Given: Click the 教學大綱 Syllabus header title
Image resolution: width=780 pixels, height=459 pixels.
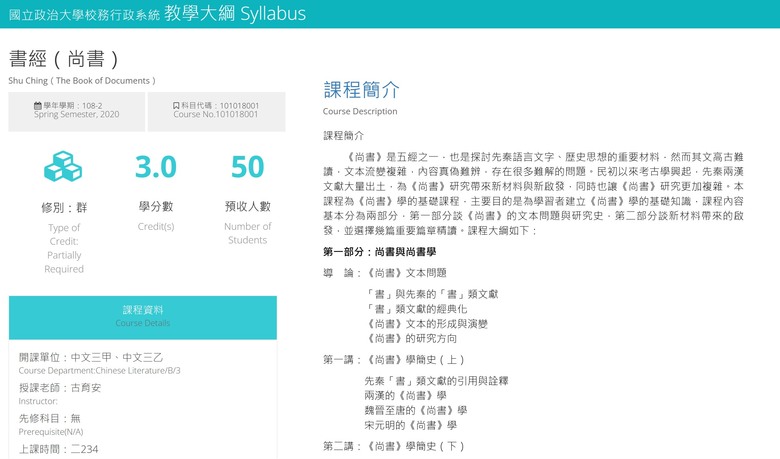Looking at the screenshot, I should [x=235, y=13].
